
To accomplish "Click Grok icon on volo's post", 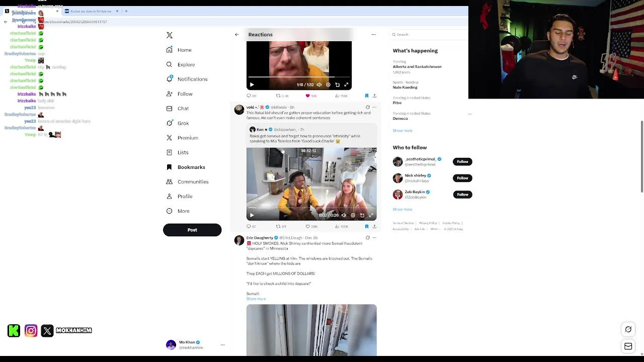I will (367, 107).
